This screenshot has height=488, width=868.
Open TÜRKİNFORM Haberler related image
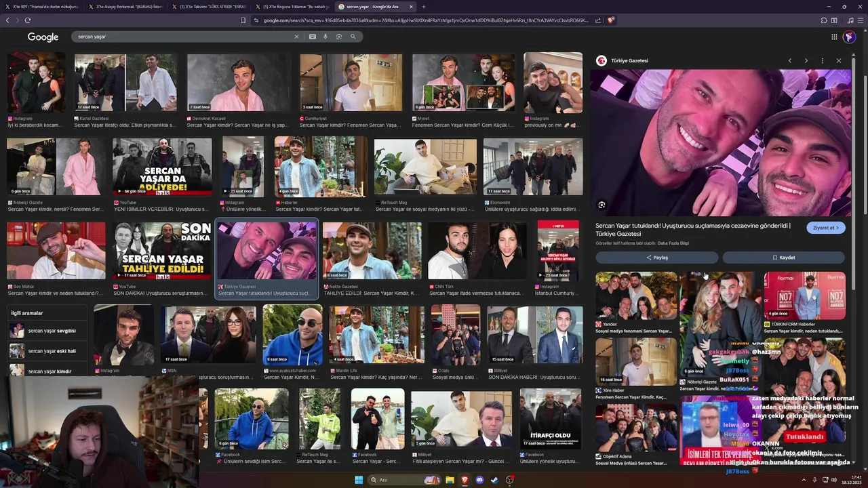click(804, 296)
